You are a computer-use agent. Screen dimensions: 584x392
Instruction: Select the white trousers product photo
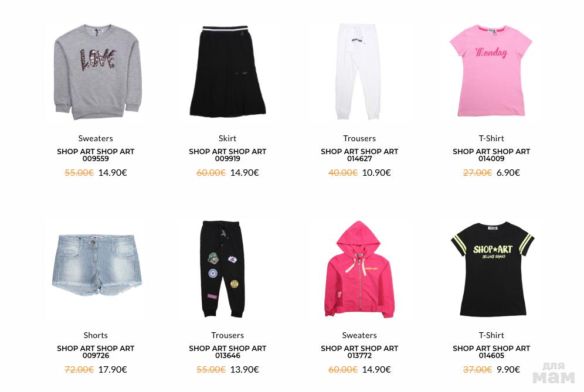pyautogui.click(x=359, y=72)
